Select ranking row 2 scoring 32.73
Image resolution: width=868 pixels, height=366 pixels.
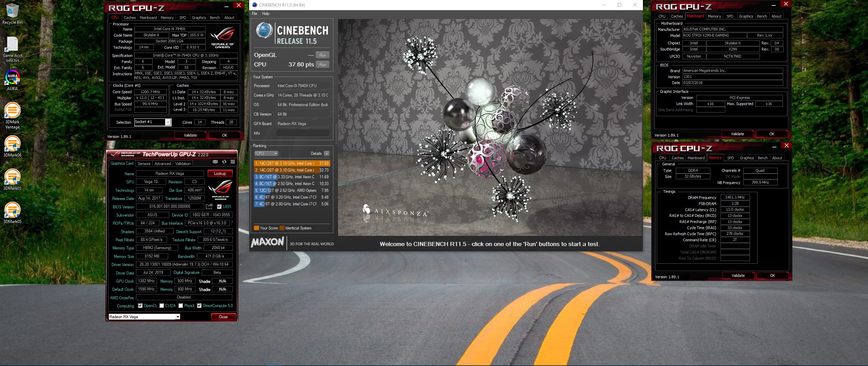tap(292, 170)
